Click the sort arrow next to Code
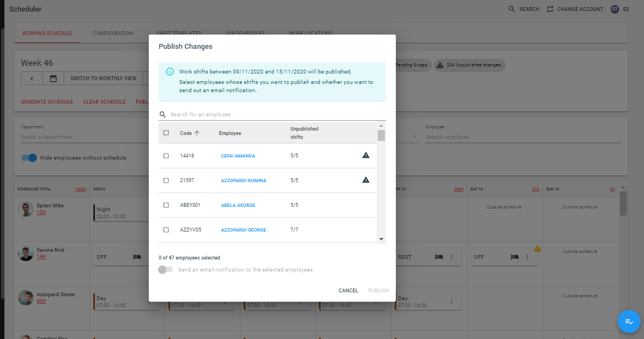 pos(197,133)
